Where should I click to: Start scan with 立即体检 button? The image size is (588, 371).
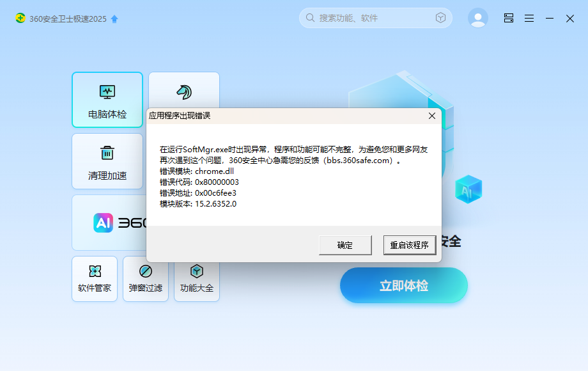coord(404,285)
